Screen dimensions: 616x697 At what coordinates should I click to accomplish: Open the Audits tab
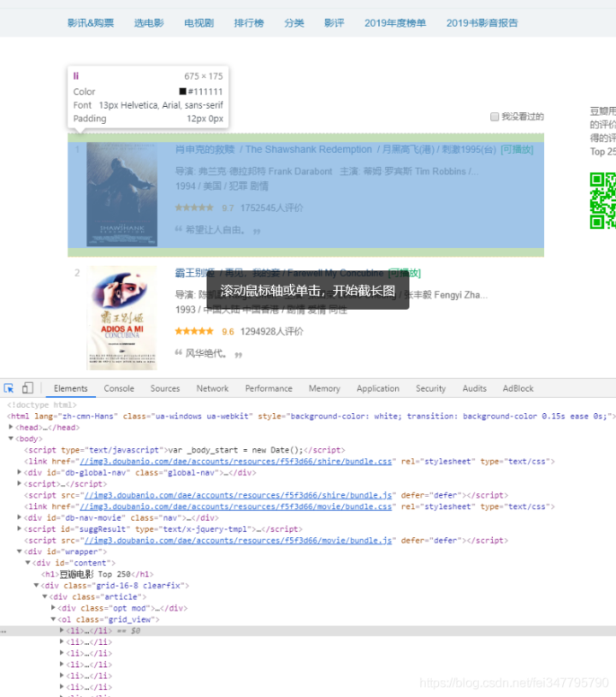(475, 388)
